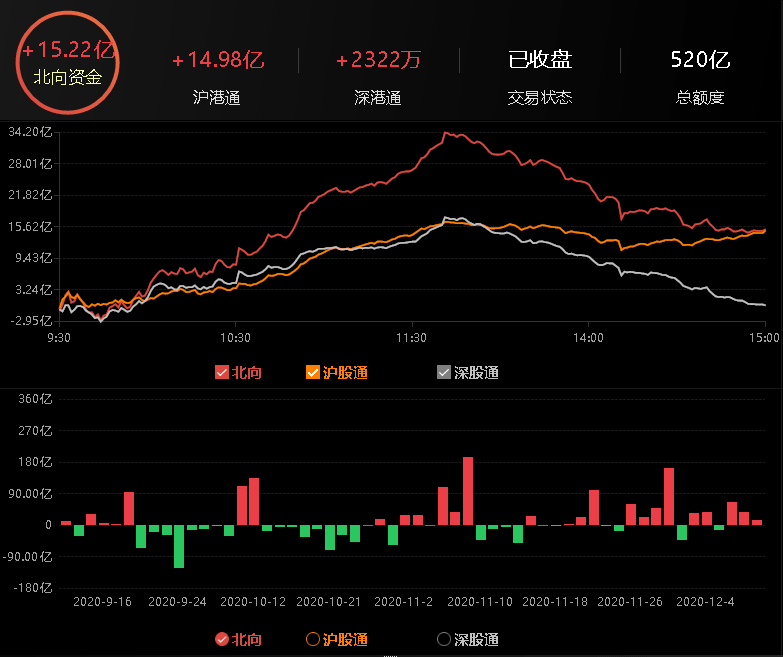The image size is (783, 657).
Task: Click the 深港通 label in header
Action: click(378, 97)
